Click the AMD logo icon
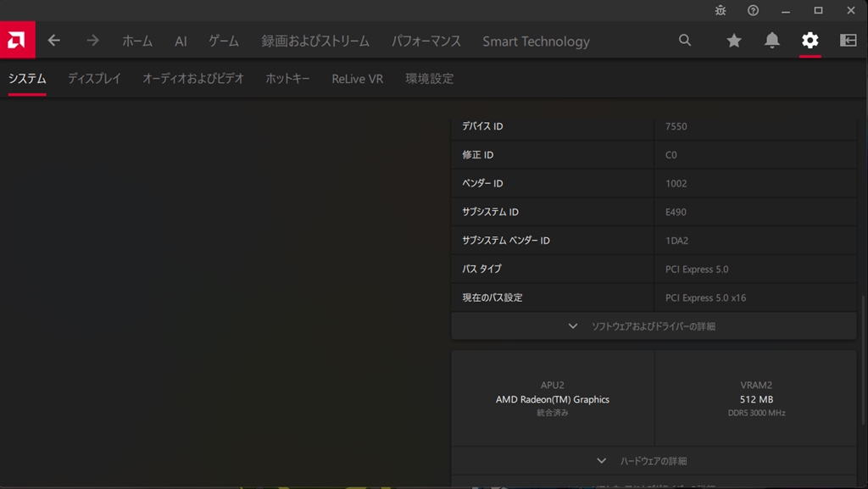This screenshot has height=489, width=868. (17, 40)
